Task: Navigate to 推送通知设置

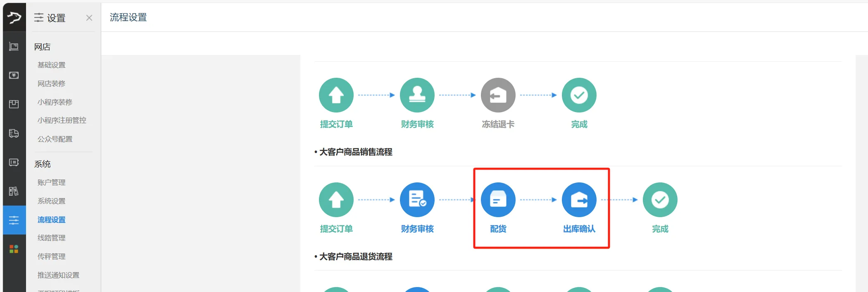Action: (x=58, y=275)
